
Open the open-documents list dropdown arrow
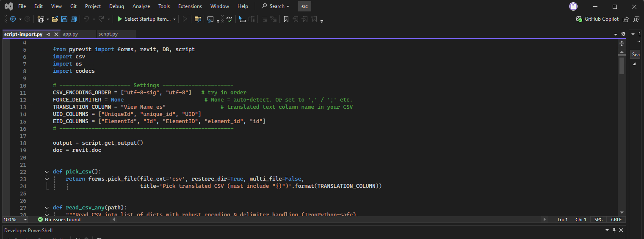point(616,34)
